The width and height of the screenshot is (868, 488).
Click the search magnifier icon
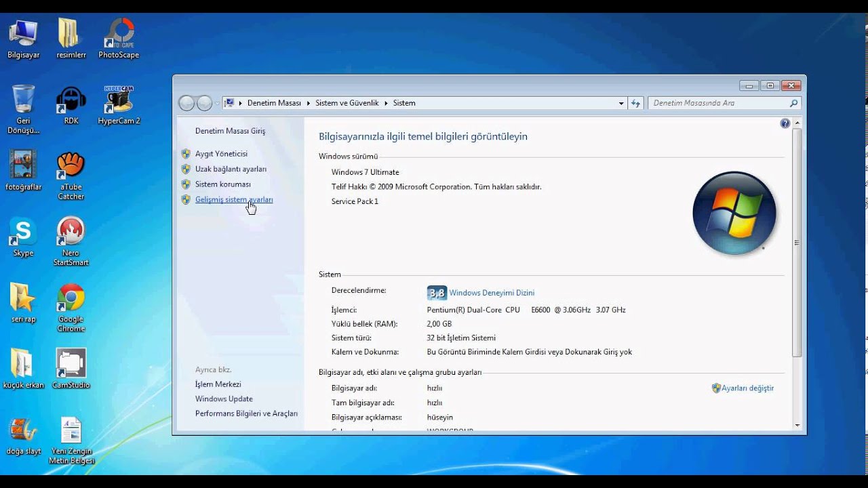click(793, 103)
